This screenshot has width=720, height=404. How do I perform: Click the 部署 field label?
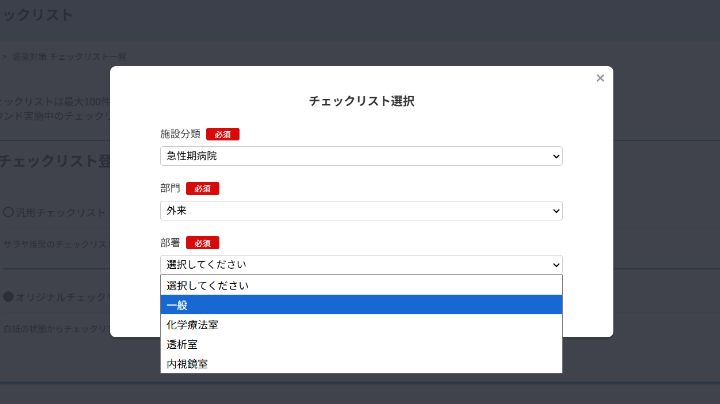pyautogui.click(x=169, y=242)
